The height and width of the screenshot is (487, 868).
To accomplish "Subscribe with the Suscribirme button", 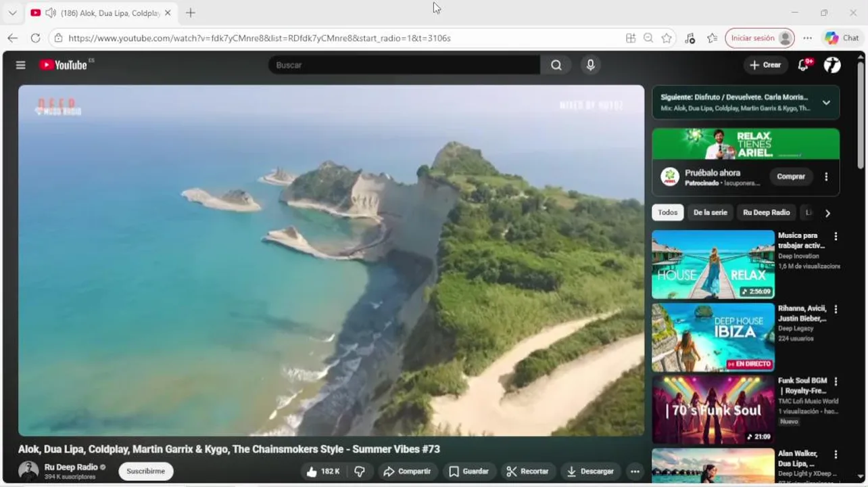I will [x=146, y=471].
